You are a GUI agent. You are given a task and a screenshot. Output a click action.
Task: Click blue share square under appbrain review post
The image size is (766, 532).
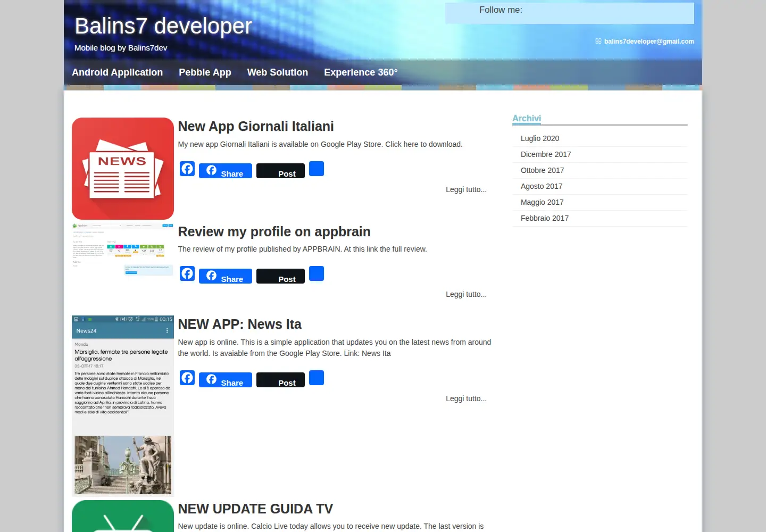coord(317,273)
